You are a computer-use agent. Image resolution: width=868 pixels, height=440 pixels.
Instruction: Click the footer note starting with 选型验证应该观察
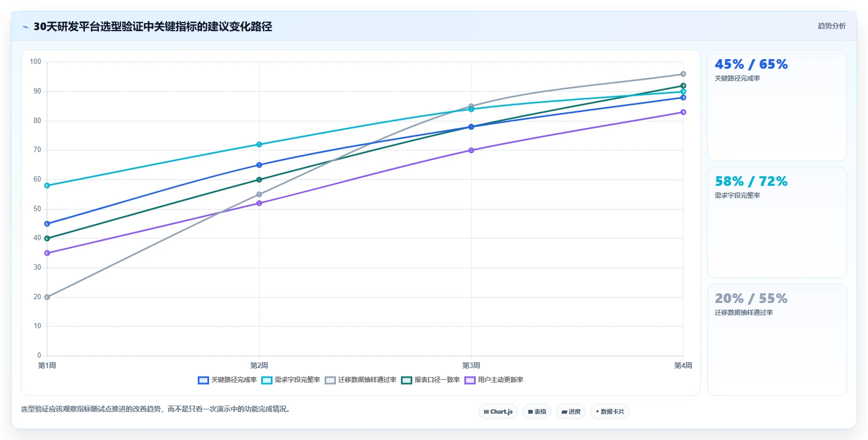coord(157,409)
